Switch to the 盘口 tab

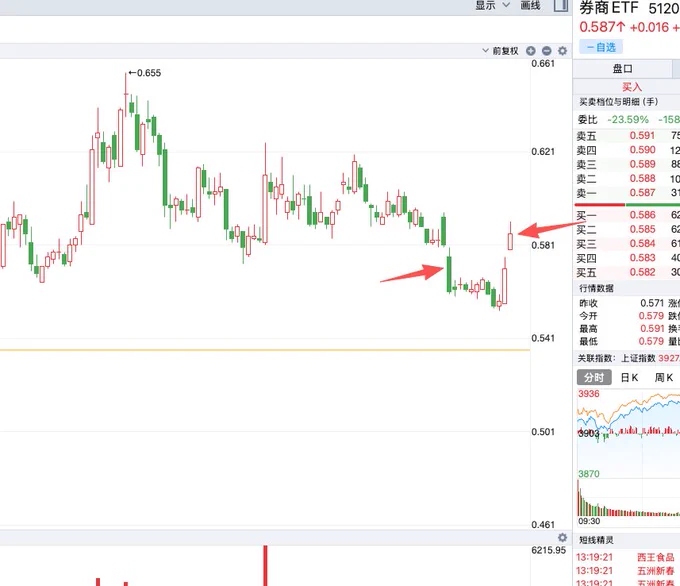(622, 69)
